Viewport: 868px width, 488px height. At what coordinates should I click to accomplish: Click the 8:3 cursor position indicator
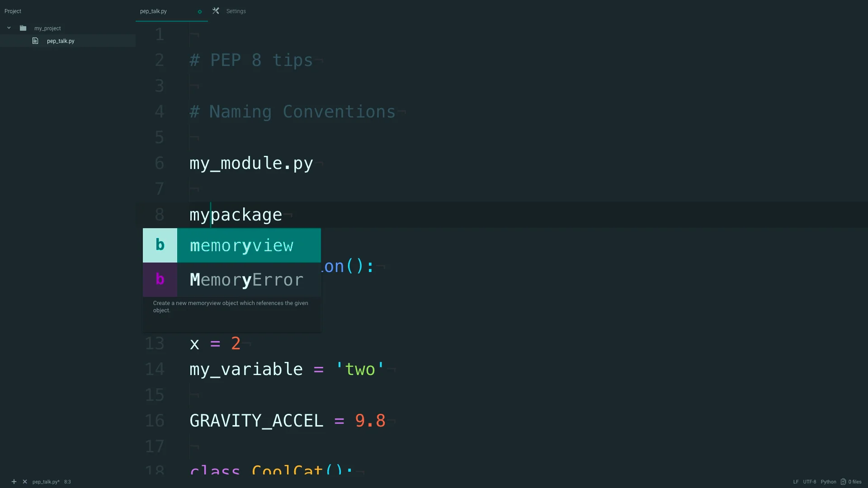tap(67, 482)
